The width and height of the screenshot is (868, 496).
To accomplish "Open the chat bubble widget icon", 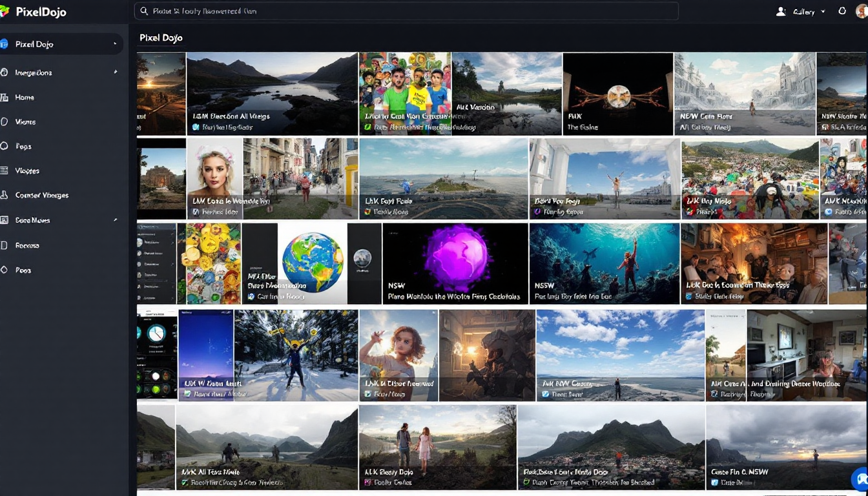I will (x=860, y=479).
